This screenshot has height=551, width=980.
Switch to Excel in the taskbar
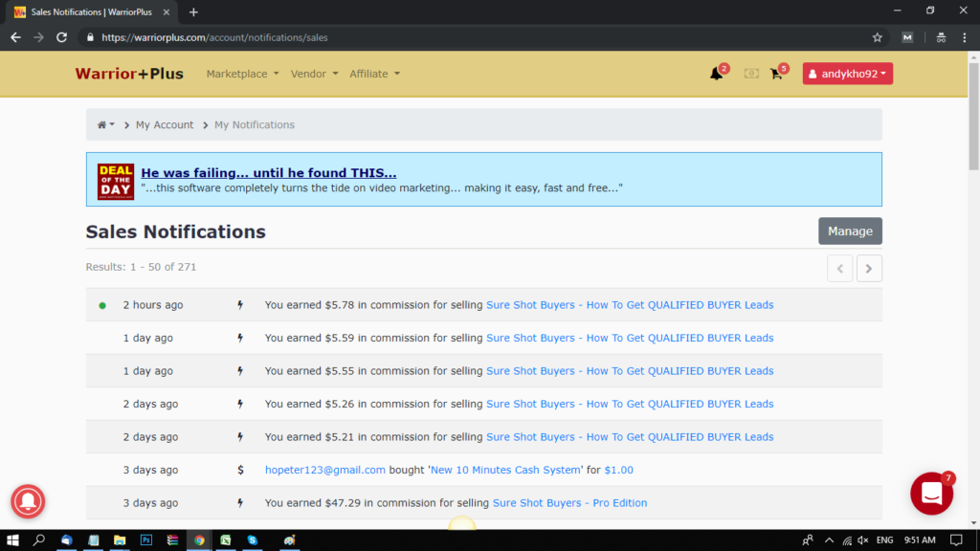coord(226,540)
